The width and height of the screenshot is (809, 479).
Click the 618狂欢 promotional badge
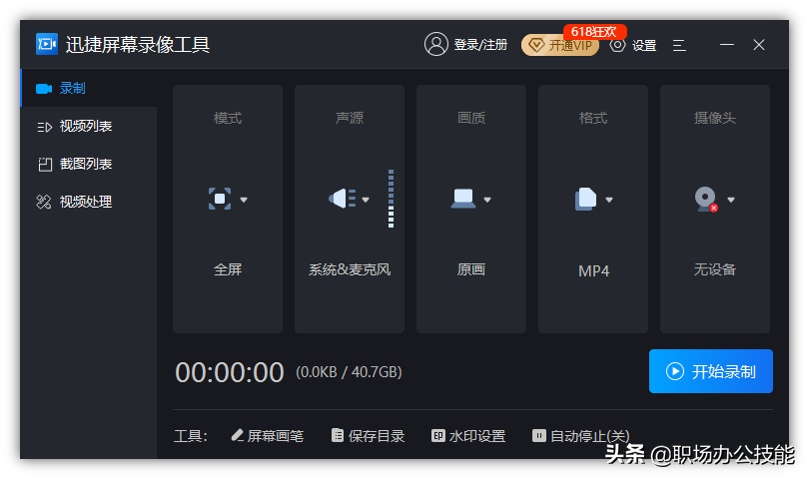594,31
